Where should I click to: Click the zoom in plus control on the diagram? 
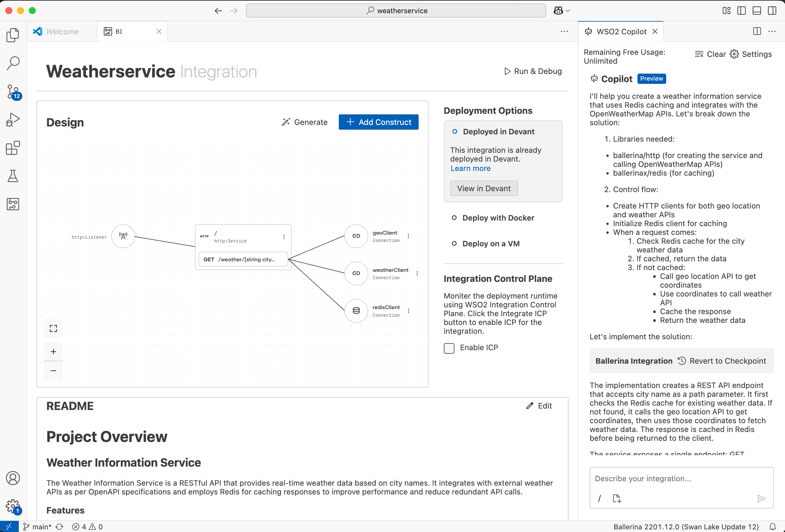pos(53,351)
